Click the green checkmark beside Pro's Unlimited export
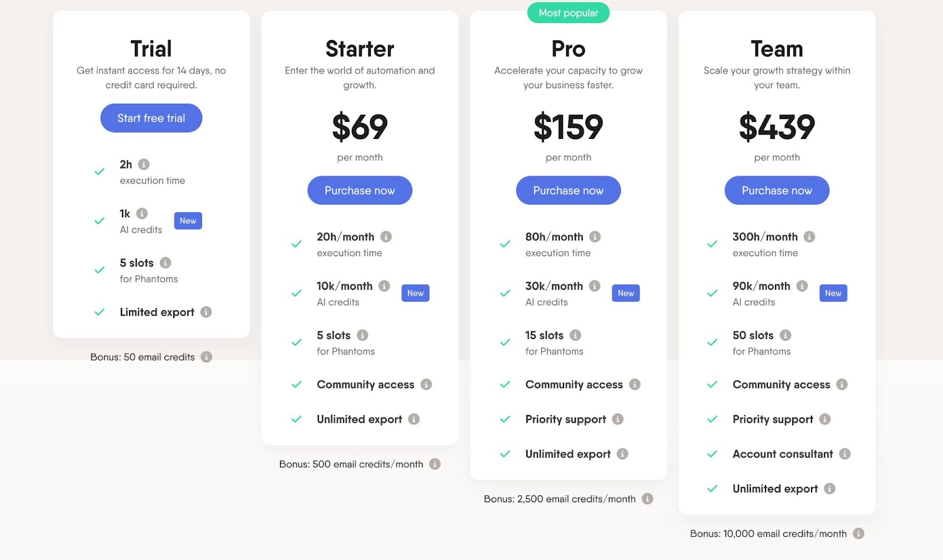Viewport: 943px width, 560px height. pos(505,454)
